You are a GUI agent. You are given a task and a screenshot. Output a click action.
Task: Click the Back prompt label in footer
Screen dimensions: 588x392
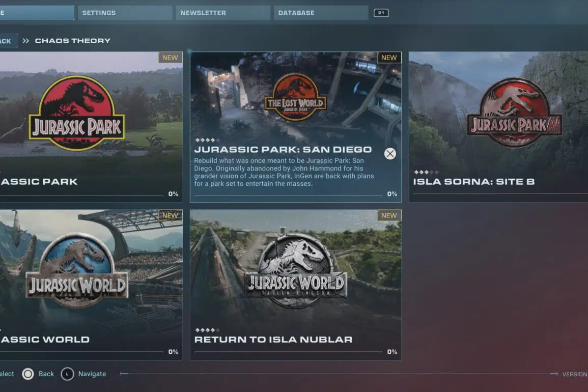point(46,374)
